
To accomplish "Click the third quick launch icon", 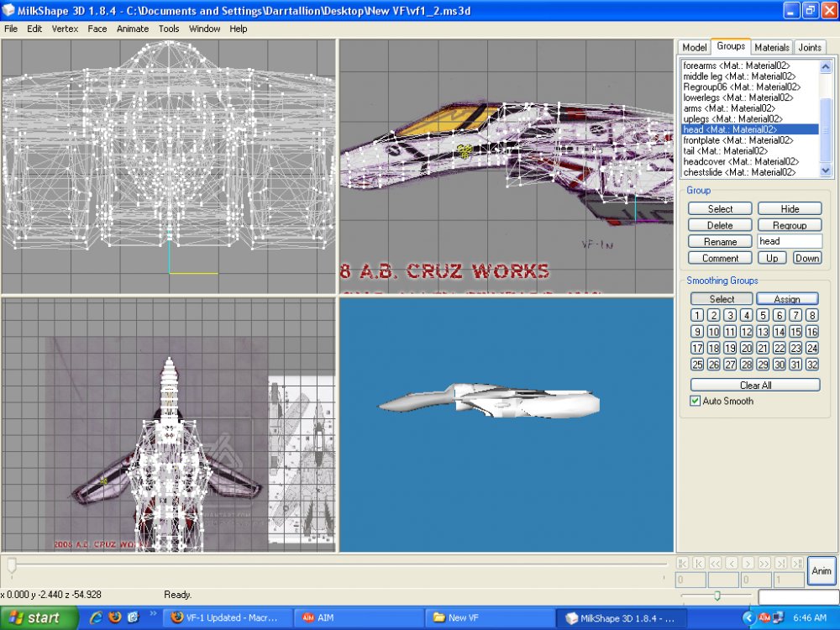I will (x=133, y=617).
